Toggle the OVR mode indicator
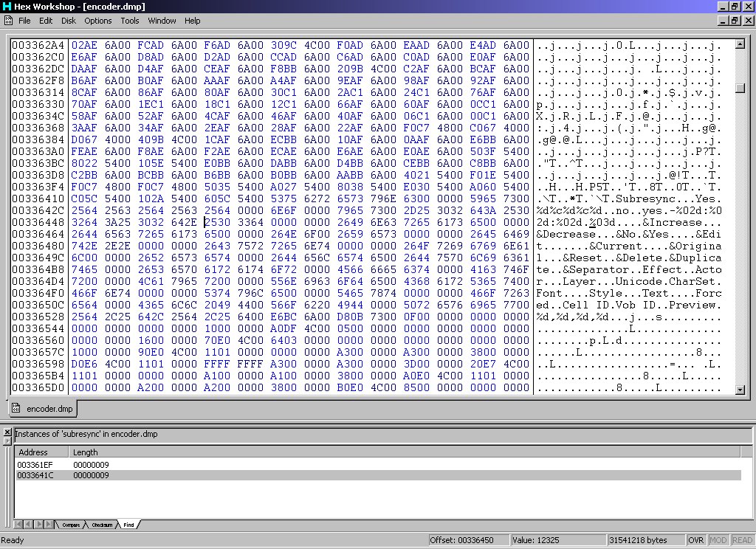 (695, 540)
